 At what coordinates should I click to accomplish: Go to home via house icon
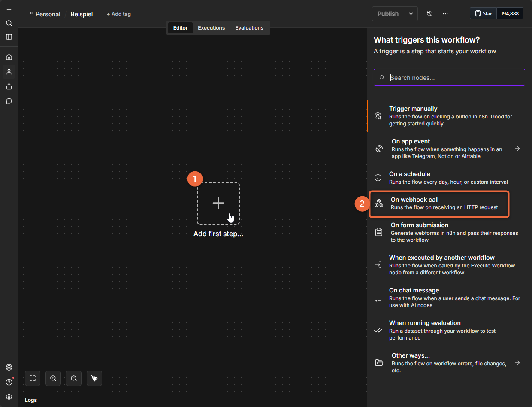coord(9,57)
